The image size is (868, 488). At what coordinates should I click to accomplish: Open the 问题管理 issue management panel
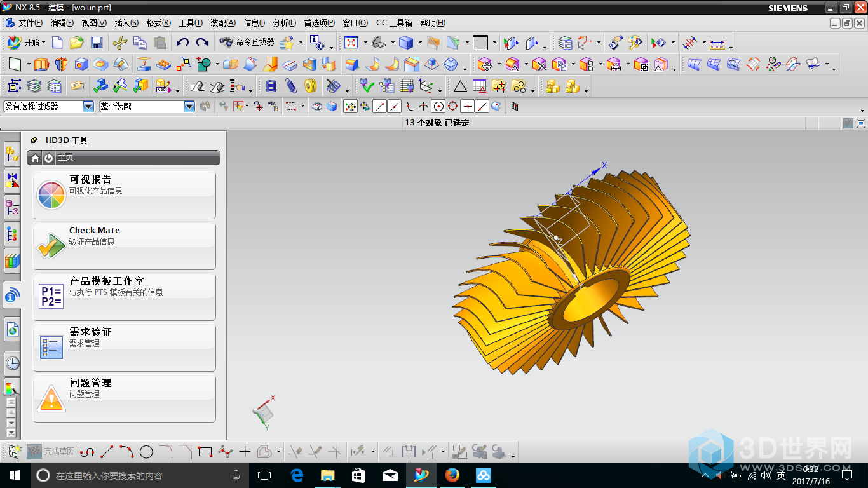[x=124, y=398]
